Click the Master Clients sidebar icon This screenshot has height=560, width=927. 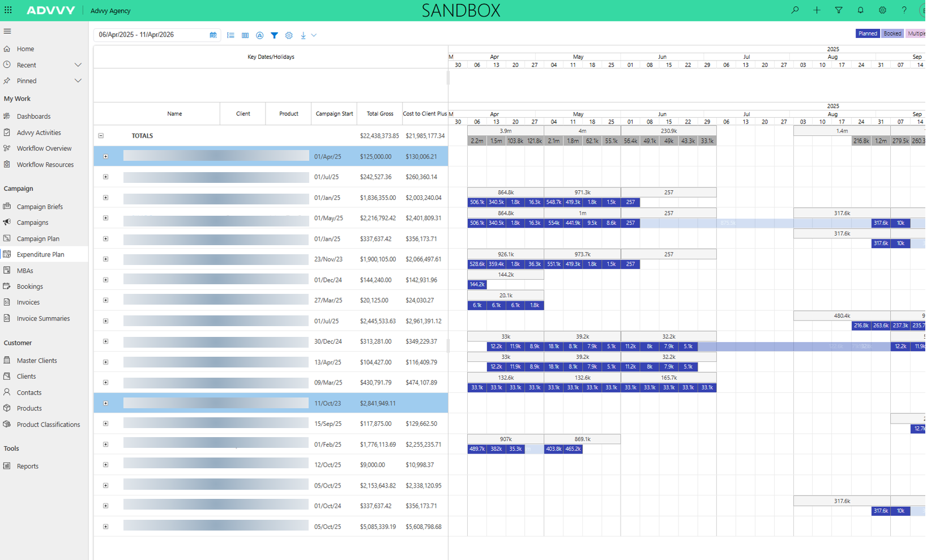(7, 360)
